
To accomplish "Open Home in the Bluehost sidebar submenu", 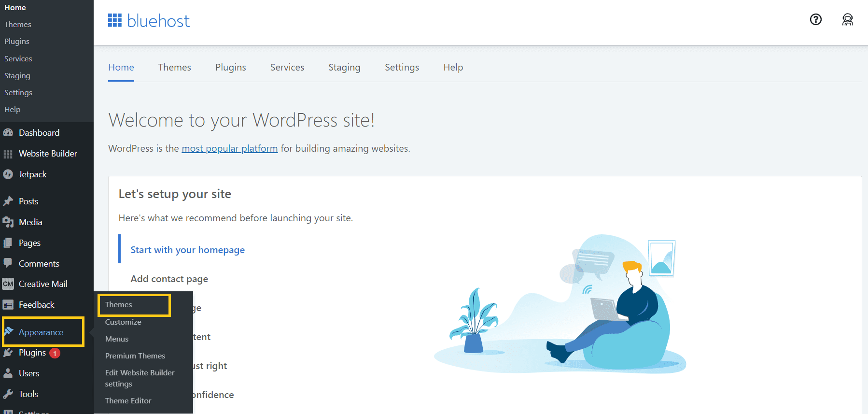I will tap(15, 7).
